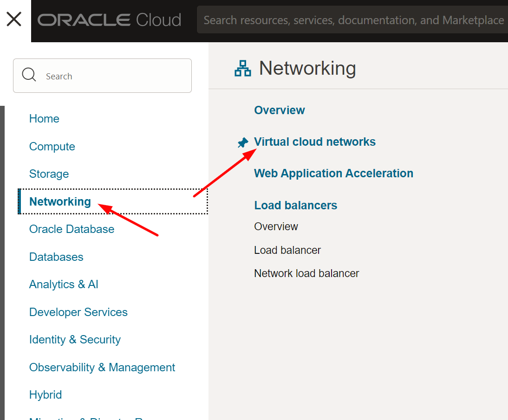Click the Networking heading icon
This screenshot has height=420, width=508.
pos(243,68)
